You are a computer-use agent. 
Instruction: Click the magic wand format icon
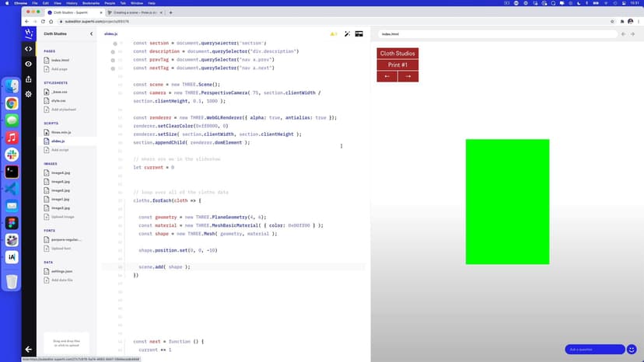[x=347, y=34]
